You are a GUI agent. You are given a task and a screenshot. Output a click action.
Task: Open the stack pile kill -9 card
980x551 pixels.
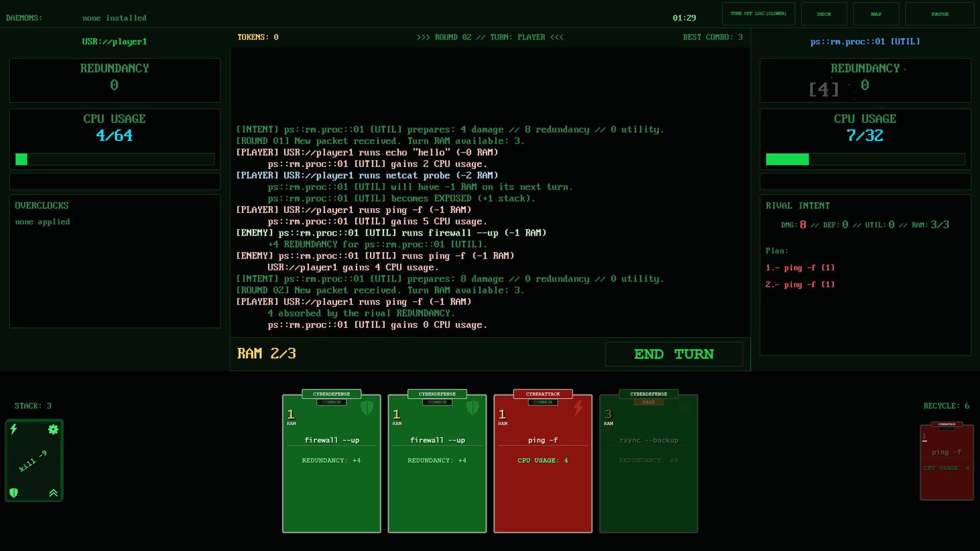tap(34, 461)
